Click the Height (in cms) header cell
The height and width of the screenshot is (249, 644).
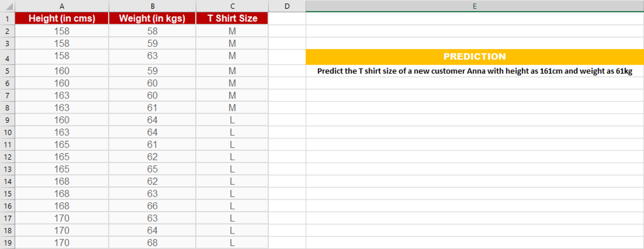pyautogui.click(x=62, y=18)
